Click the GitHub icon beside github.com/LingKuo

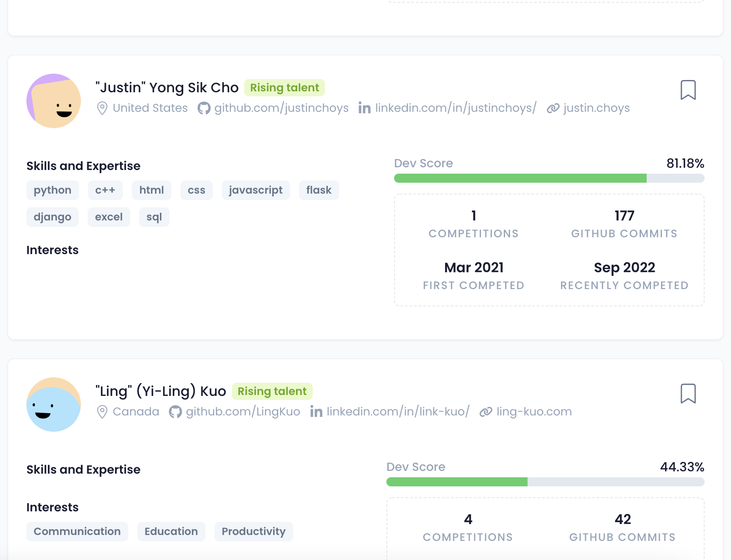tap(175, 412)
